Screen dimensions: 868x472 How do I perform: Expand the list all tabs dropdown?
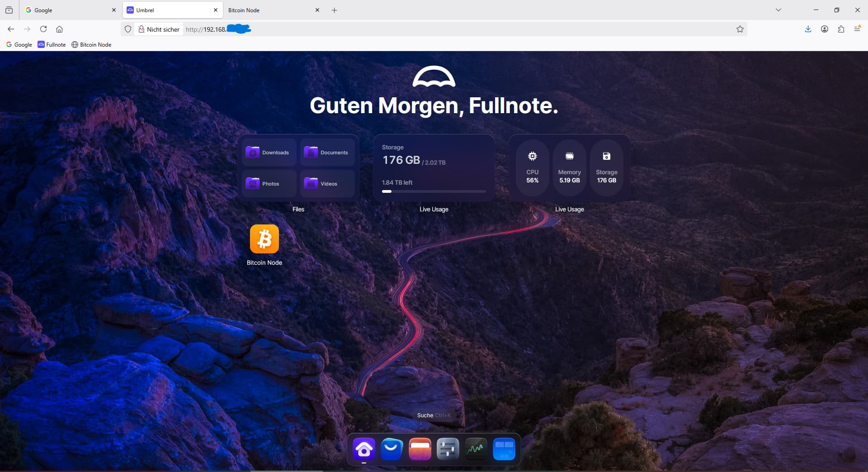coord(778,10)
